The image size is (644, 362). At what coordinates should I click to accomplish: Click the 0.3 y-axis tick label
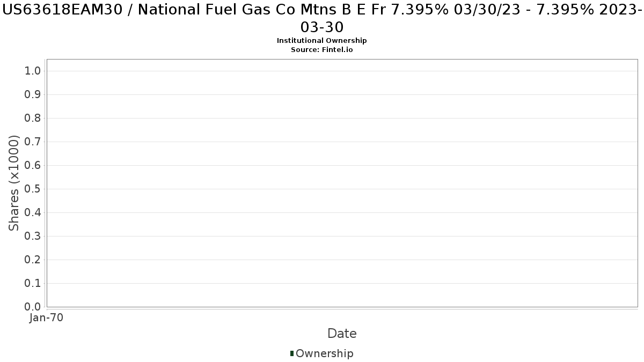coord(32,237)
